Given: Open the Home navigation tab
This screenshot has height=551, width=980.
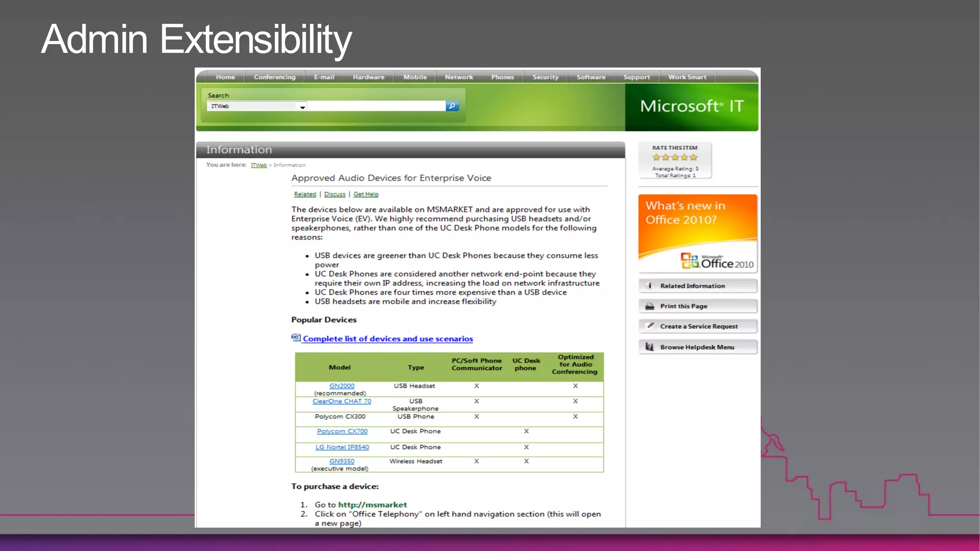Looking at the screenshot, I should point(225,77).
